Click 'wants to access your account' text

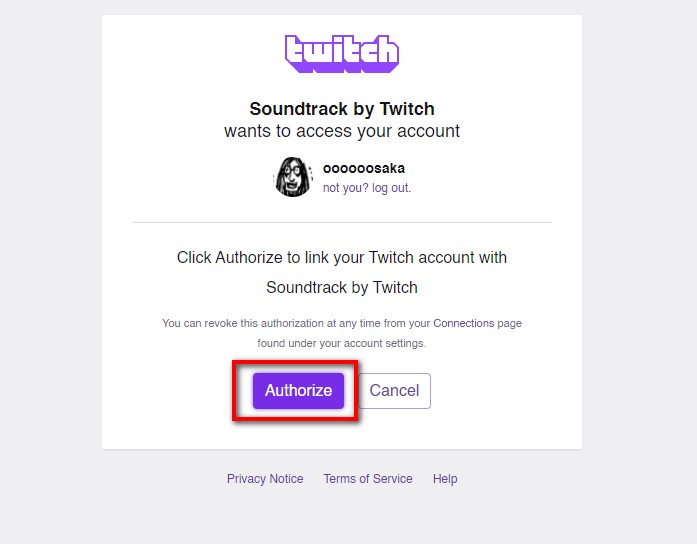(x=342, y=131)
